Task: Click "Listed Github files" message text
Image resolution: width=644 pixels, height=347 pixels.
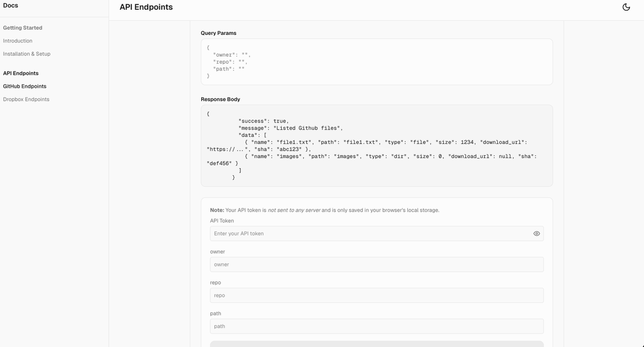Action: pyautogui.click(x=308, y=128)
